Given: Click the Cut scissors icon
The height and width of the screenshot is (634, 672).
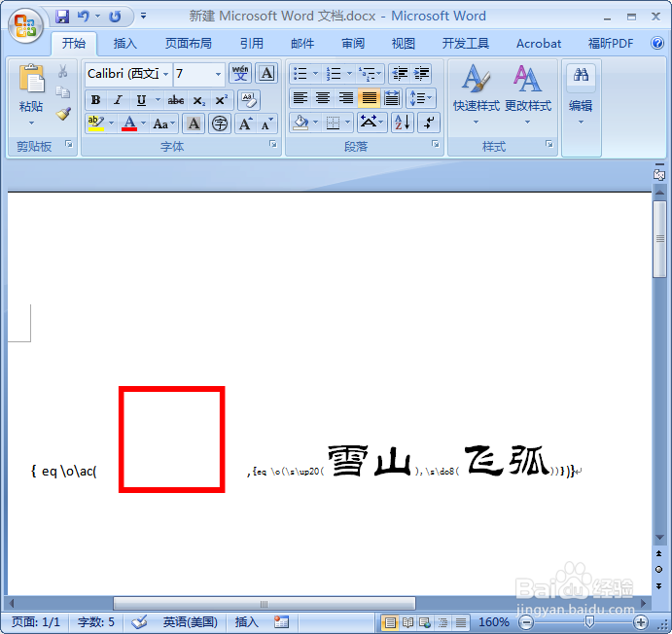Looking at the screenshot, I should tap(63, 71).
